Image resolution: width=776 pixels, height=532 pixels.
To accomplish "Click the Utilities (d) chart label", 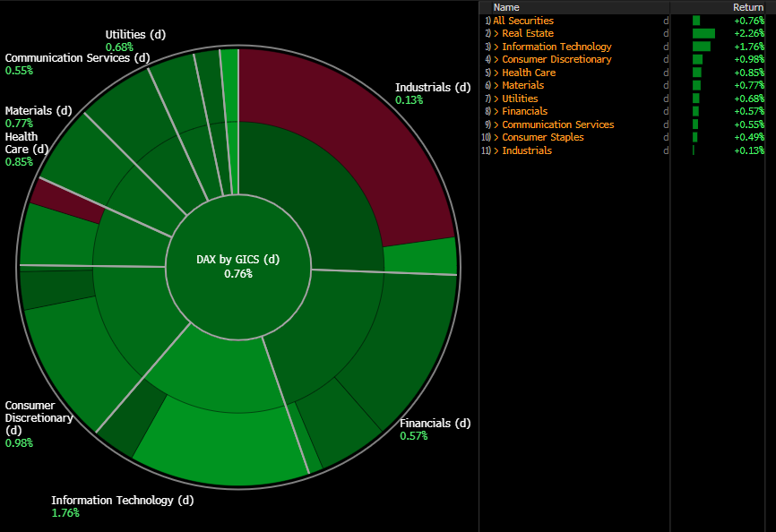I will coord(135,35).
